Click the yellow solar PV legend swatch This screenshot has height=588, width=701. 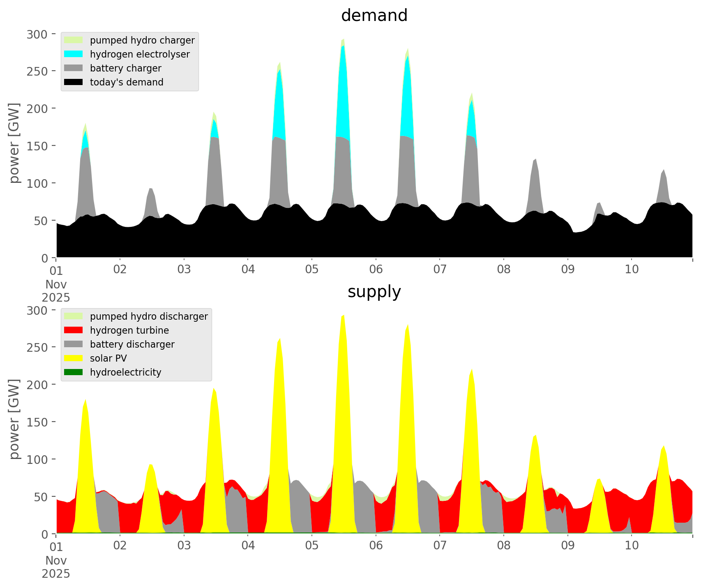coord(74,358)
